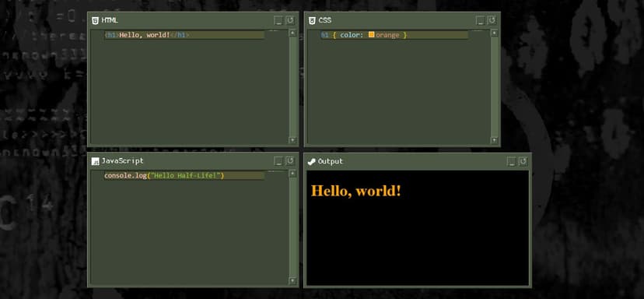This screenshot has width=644, height=299.
Task: Minimize the Output window
Action: click(511, 162)
